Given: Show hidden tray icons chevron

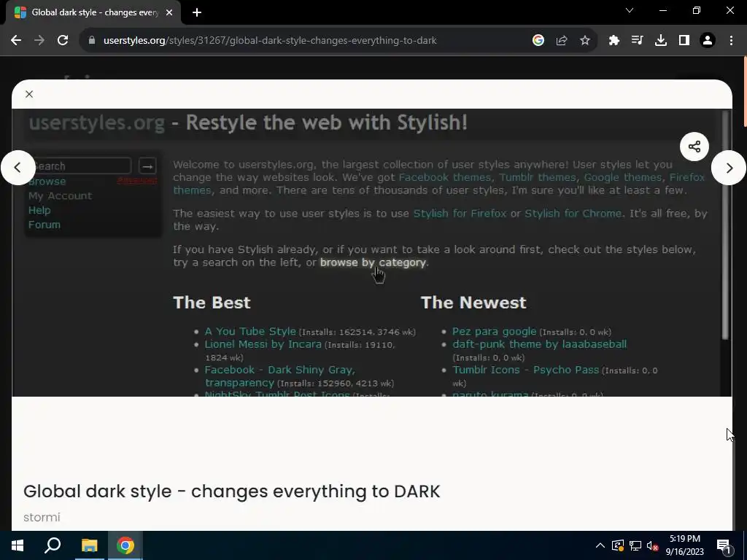Looking at the screenshot, I should (x=600, y=545).
